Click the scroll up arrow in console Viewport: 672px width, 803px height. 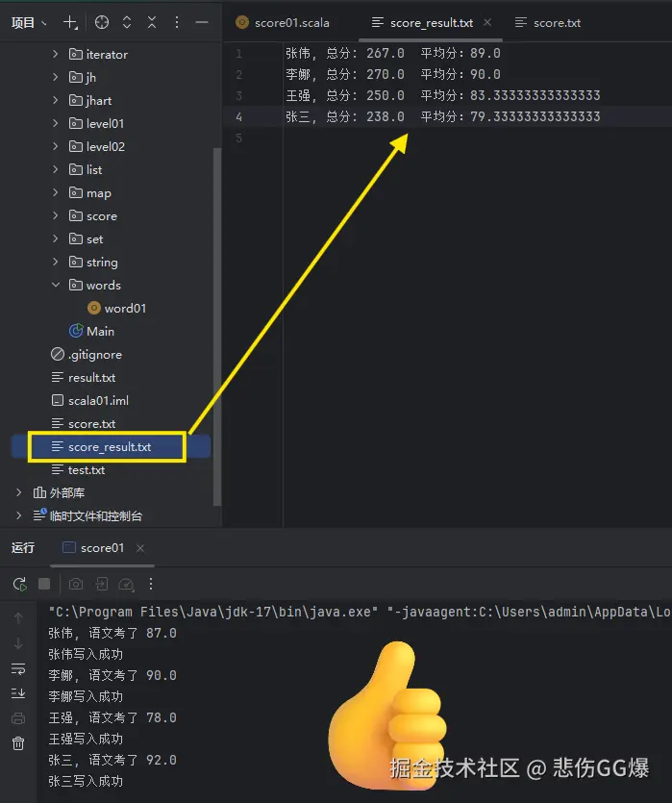(18, 618)
